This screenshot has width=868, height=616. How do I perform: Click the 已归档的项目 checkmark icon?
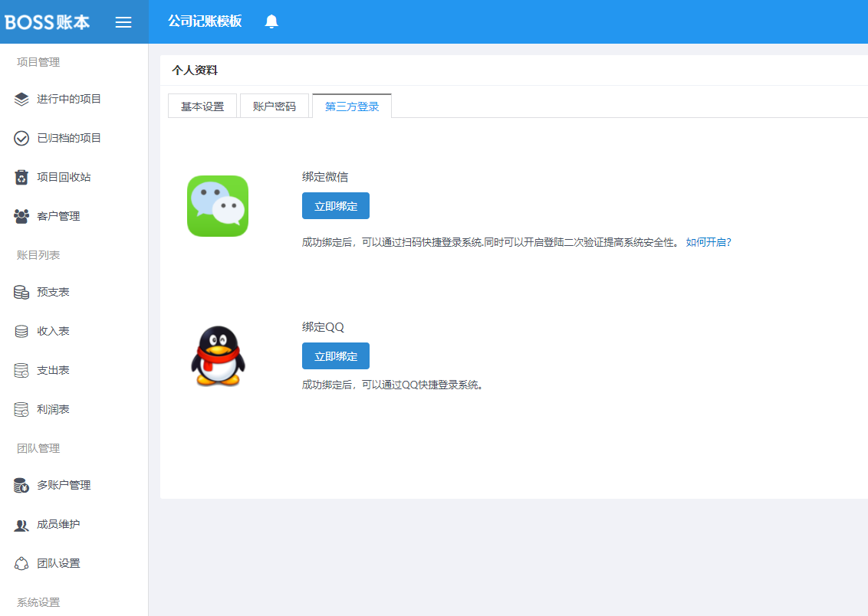21,138
